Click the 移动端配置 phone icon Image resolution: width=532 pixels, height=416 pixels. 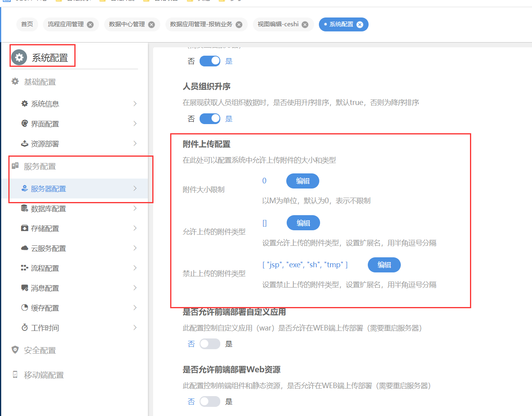[x=15, y=374]
